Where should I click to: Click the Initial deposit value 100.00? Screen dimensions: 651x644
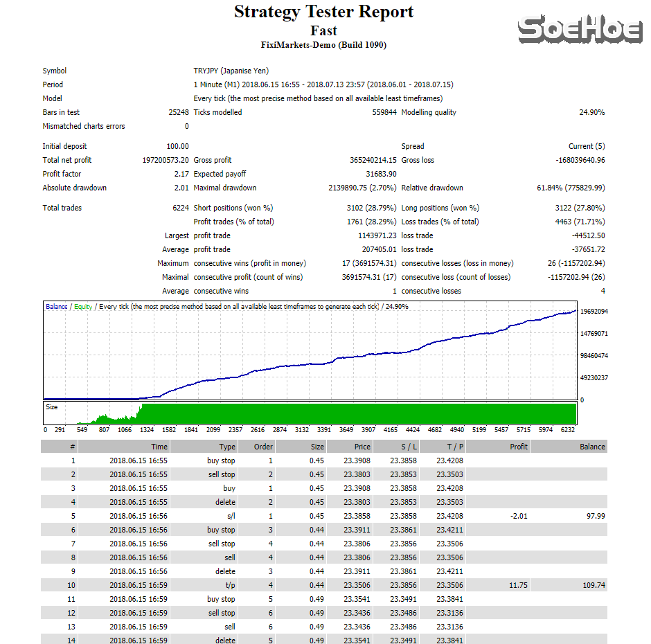[x=177, y=146]
